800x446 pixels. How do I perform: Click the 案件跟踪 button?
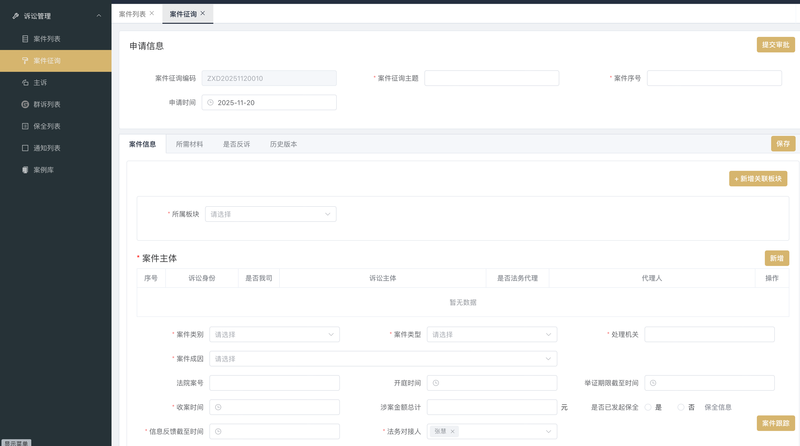776,423
